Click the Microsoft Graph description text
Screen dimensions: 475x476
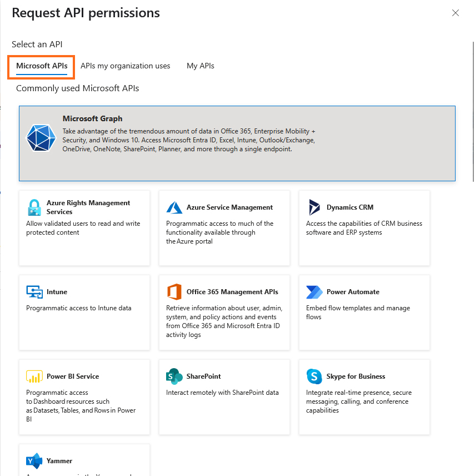189,140
